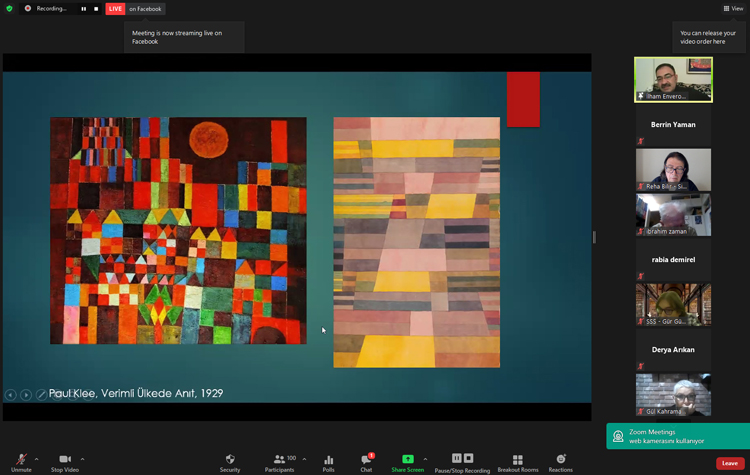Expand video options arrow next to Stop Video

click(82, 459)
